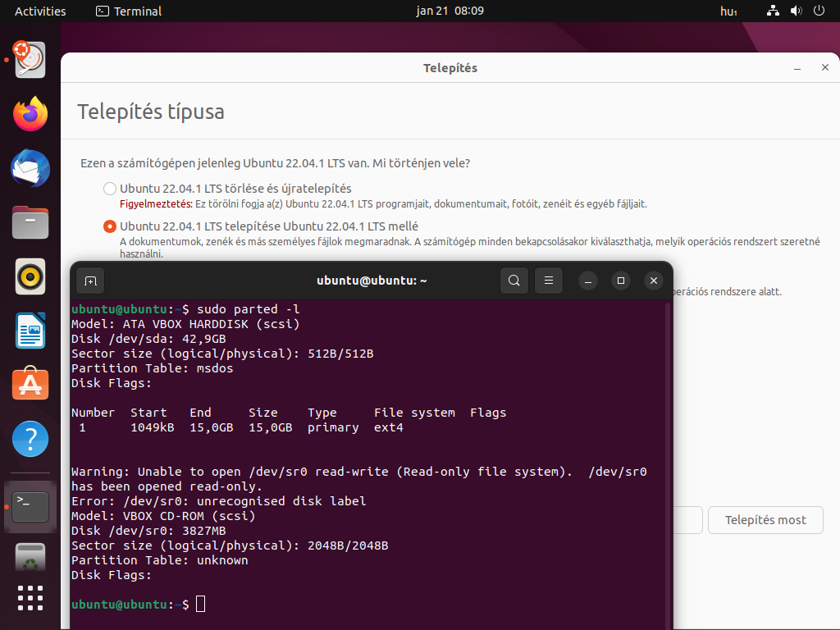The width and height of the screenshot is (840, 630).
Task: Click 'sudo parted -l' command text
Action: point(248,309)
